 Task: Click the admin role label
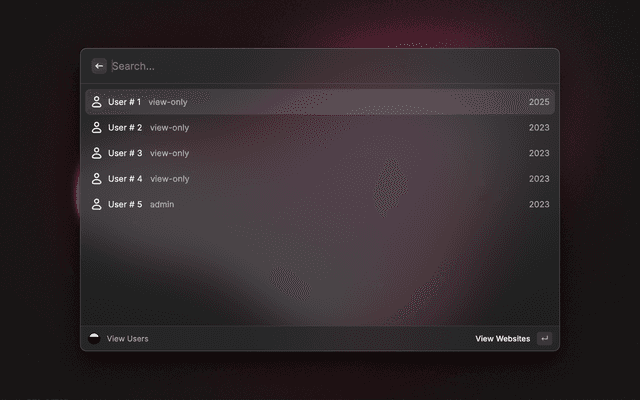pyautogui.click(x=162, y=204)
